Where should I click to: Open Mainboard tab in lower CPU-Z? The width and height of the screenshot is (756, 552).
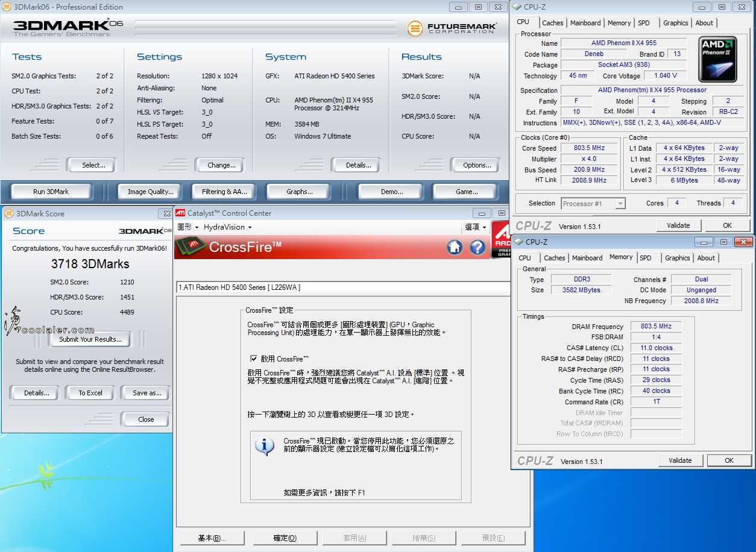click(587, 258)
